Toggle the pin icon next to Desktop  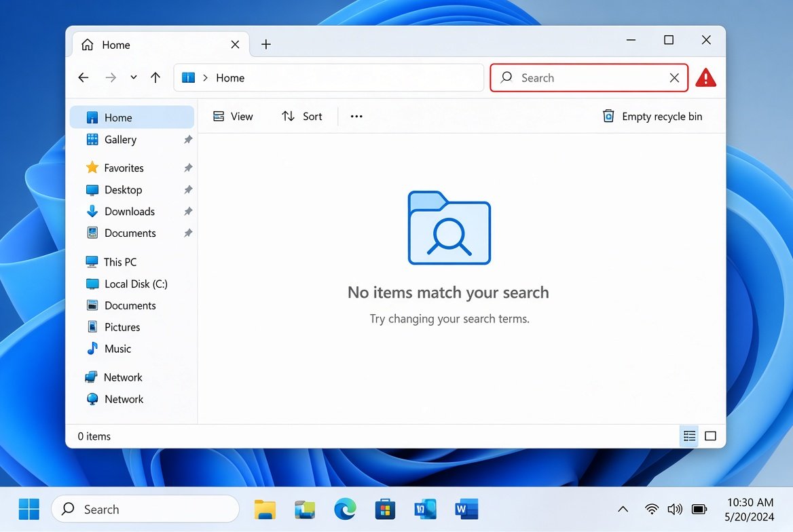pyautogui.click(x=188, y=189)
